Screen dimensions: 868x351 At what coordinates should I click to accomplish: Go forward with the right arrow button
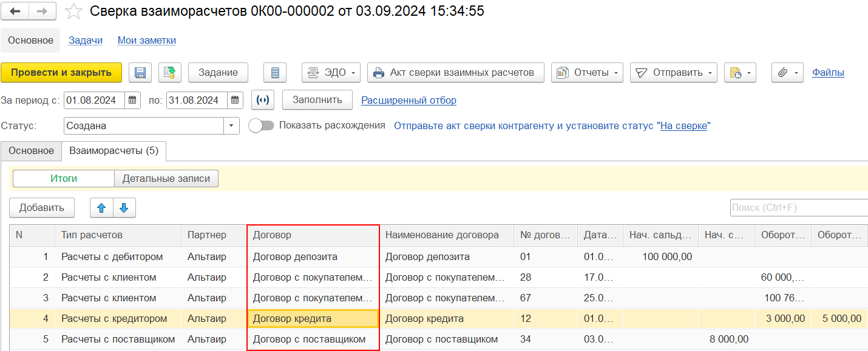(42, 11)
